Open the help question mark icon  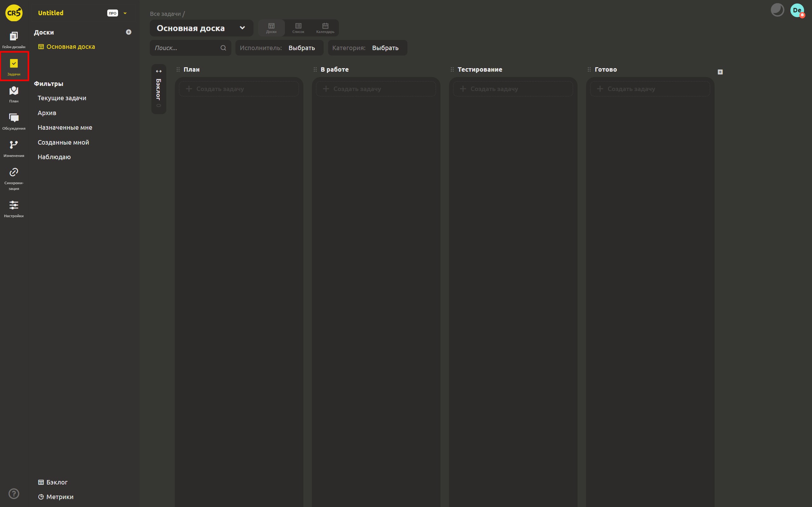coord(14,494)
